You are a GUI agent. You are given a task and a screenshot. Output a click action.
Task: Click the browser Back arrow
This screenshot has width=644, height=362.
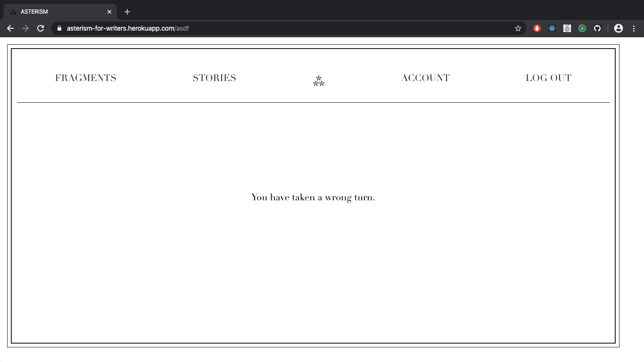pos(10,28)
